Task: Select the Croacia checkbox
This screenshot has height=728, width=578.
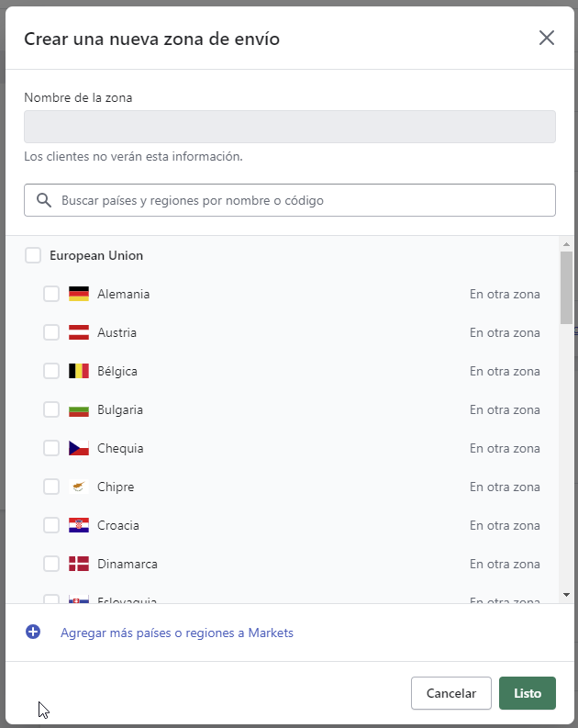Action: pos(51,525)
